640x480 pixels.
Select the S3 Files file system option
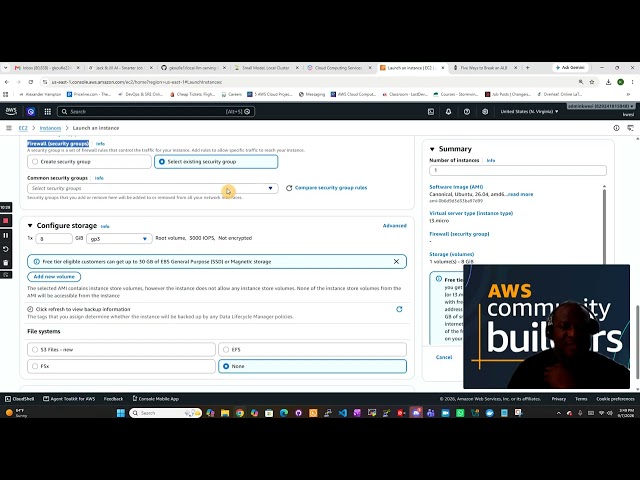[x=121, y=349]
